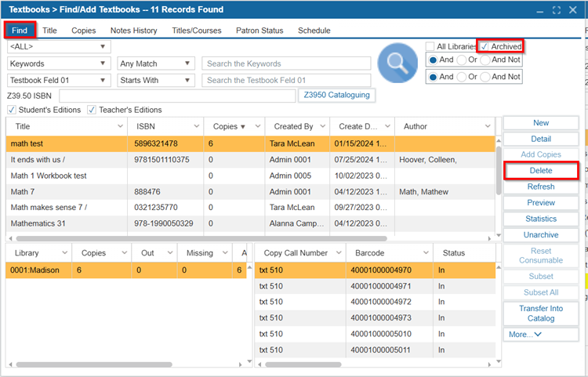Select the 0001:Madison library row

pyautogui.click(x=126, y=270)
